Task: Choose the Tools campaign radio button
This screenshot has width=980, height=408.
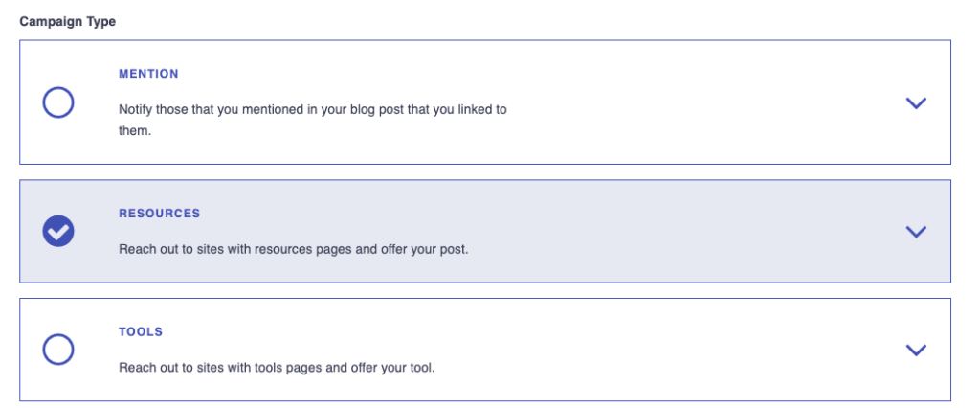Action: click(x=58, y=350)
